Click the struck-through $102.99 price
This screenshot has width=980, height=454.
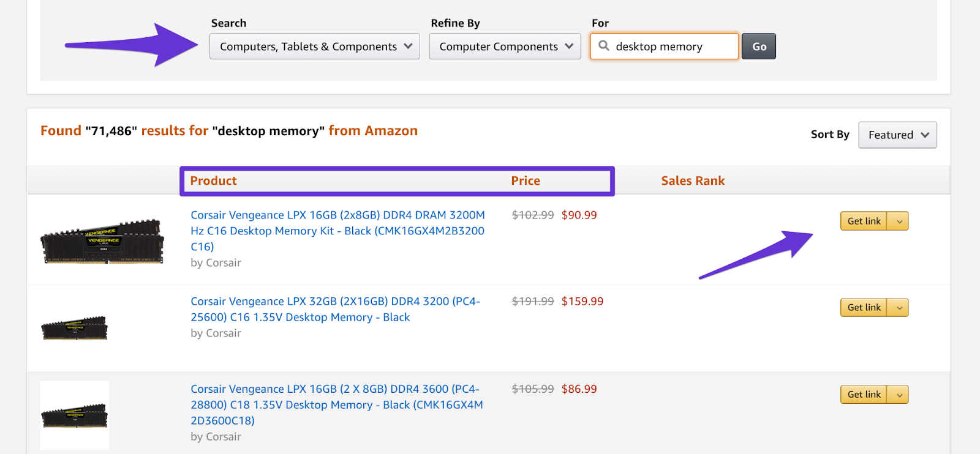(x=533, y=215)
